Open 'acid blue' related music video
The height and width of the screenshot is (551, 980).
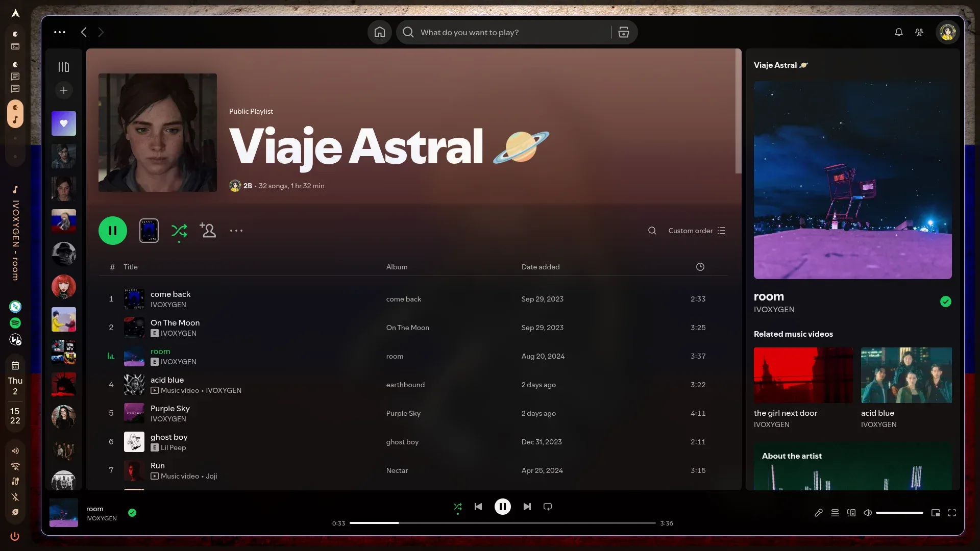coord(906,388)
